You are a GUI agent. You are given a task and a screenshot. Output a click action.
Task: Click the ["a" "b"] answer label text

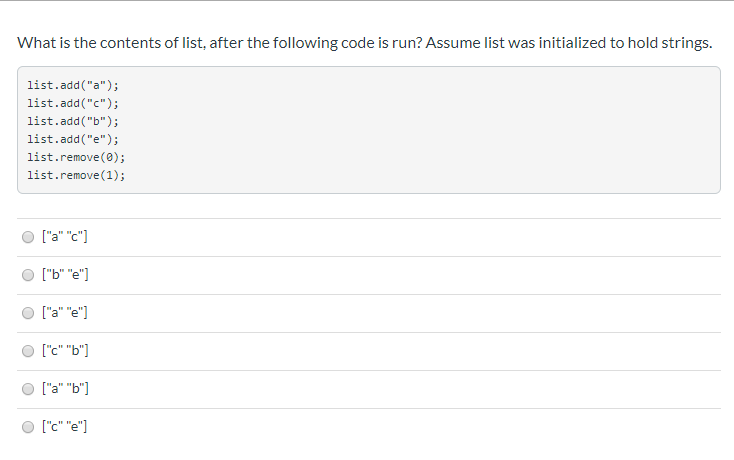(65, 388)
